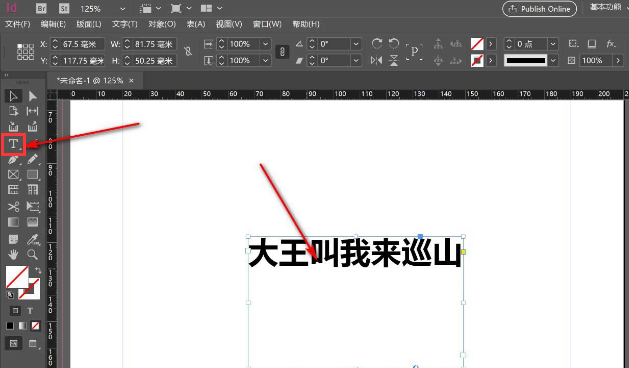Apply None button at Tools bottom

coord(36,326)
